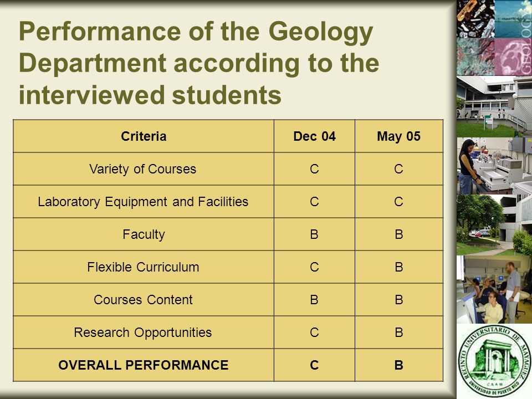Click Research Opportunities May 05 grade B
This screenshot has height=399, width=532.
click(x=399, y=332)
